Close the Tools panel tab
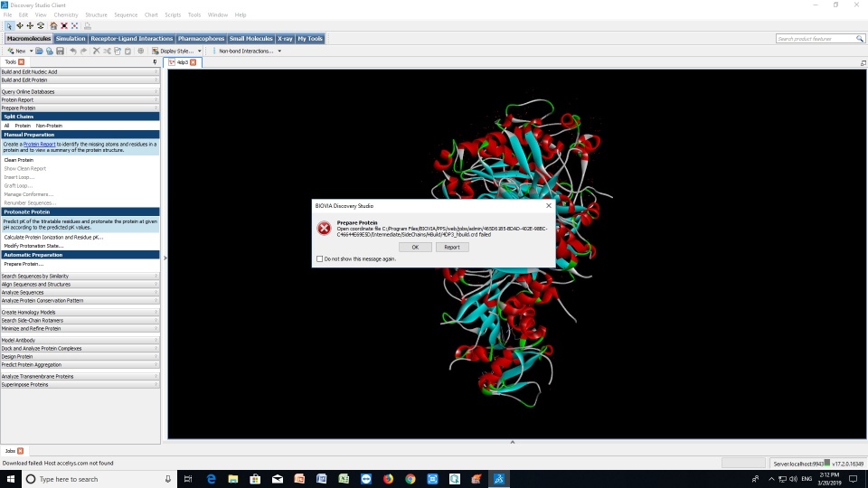The width and height of the screenshot is (868, 488). 21,62
